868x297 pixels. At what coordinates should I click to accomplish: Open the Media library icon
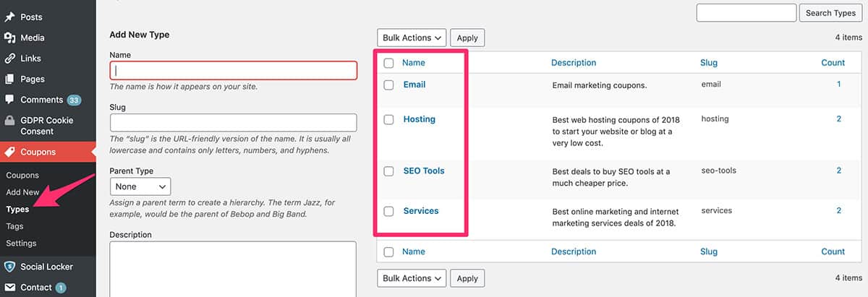pos(10,38)
